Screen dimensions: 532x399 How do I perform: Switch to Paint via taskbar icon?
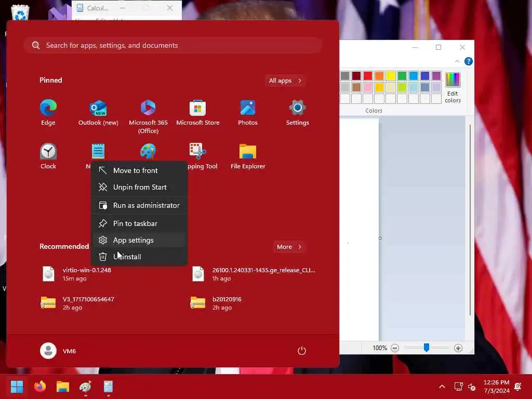86,387
